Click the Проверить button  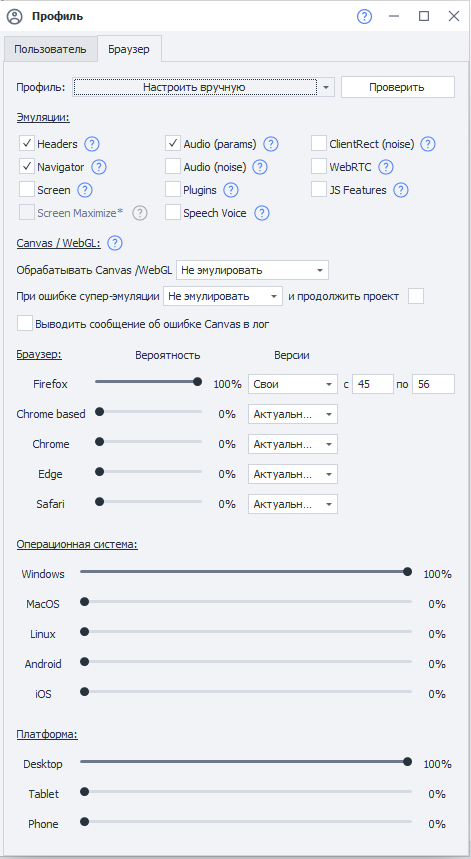pyautogui.click(x=398, y=87)
